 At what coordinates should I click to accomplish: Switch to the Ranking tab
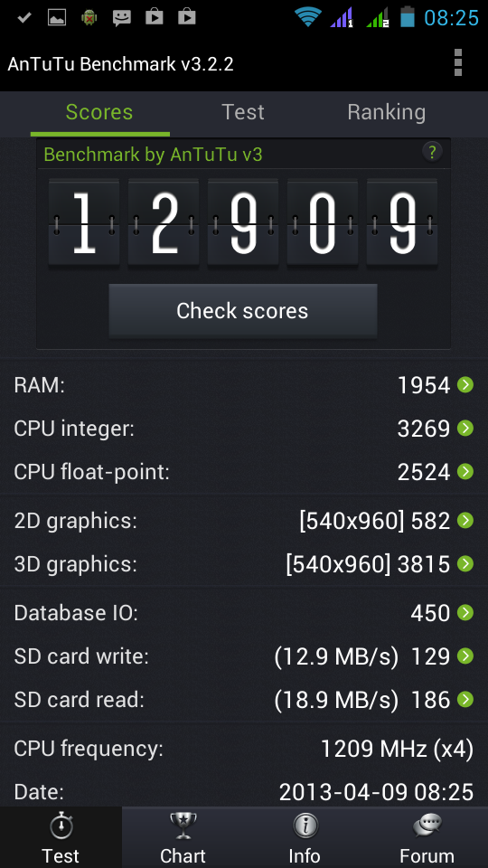[x=386, y=112]
